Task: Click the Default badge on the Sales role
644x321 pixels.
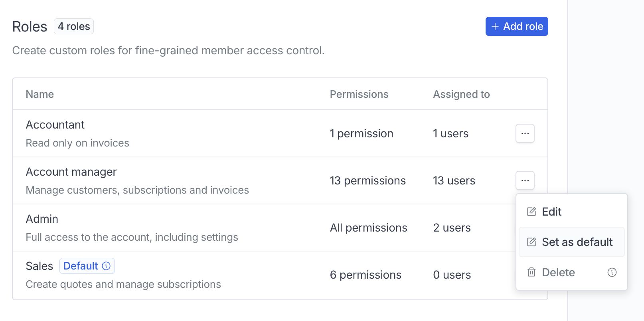Action: 81,266
